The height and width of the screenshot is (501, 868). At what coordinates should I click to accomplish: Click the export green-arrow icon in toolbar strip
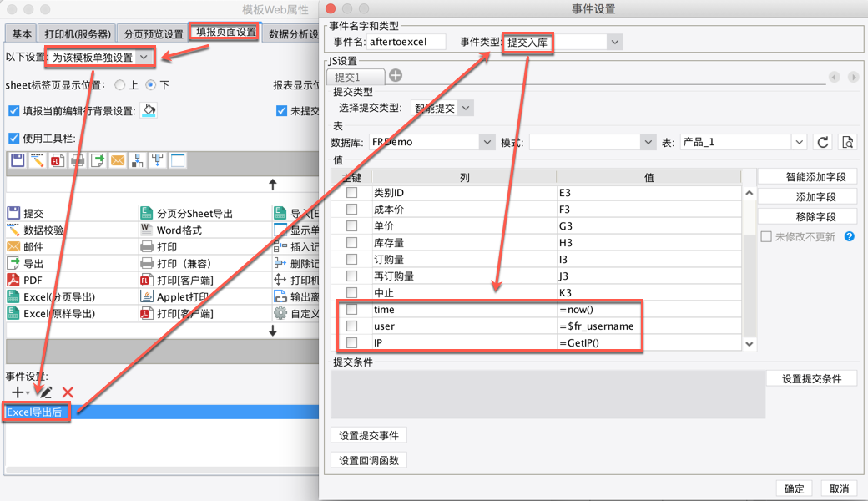coord(98,160)
